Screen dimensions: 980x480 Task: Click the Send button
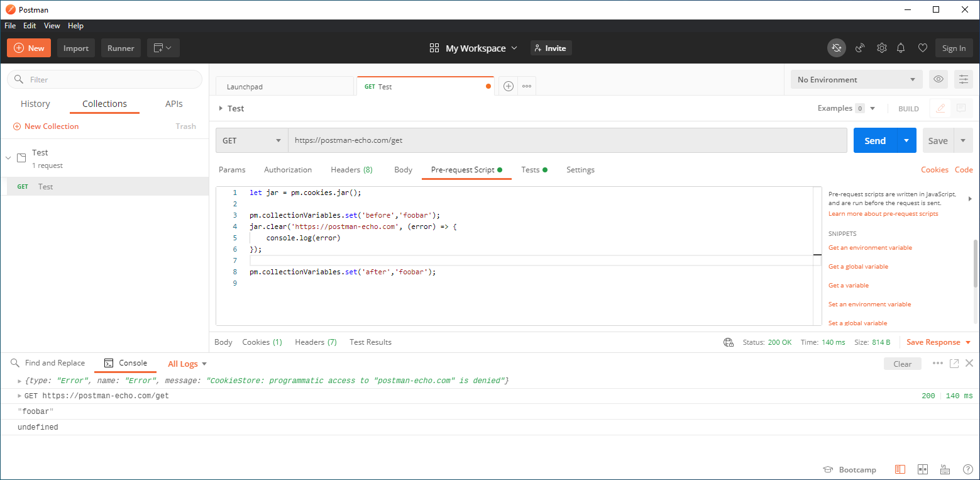point(874,140)
